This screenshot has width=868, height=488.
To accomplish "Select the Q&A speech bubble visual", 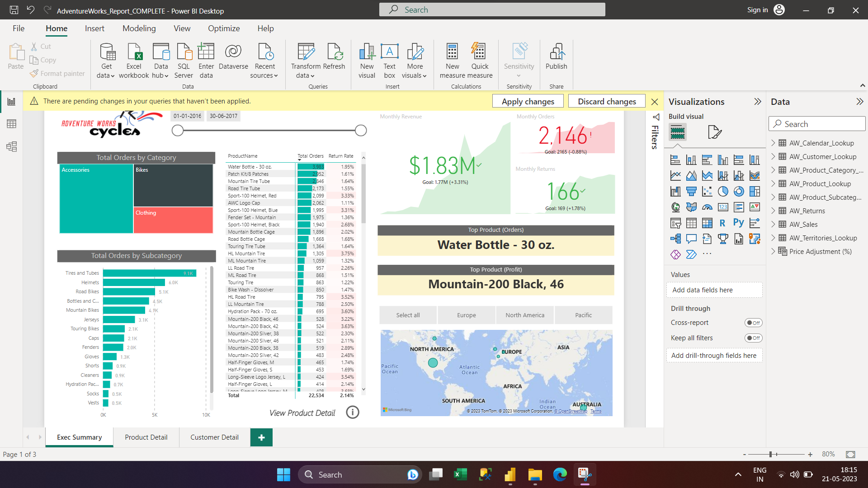I will (691, 239).
